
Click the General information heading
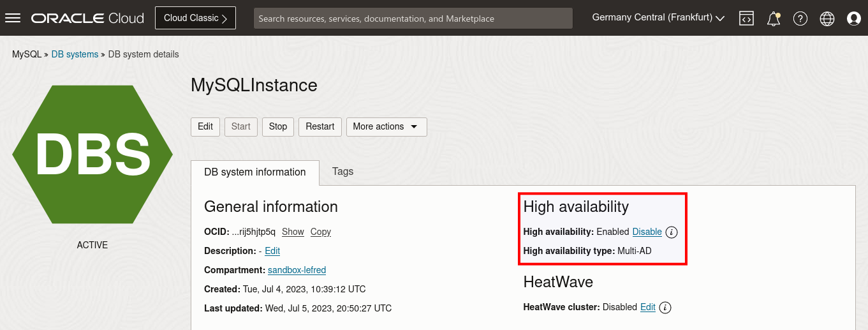click(x=271, y=207)
